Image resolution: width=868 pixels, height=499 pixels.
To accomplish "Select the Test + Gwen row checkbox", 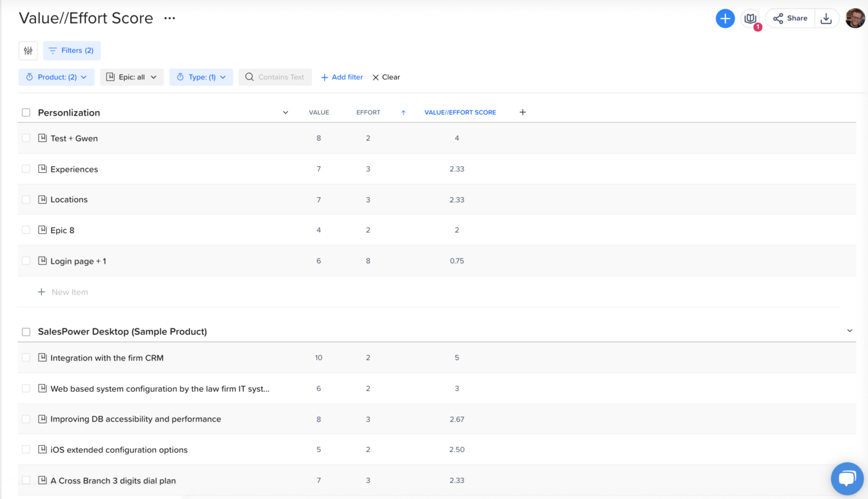I will (26, 138).
